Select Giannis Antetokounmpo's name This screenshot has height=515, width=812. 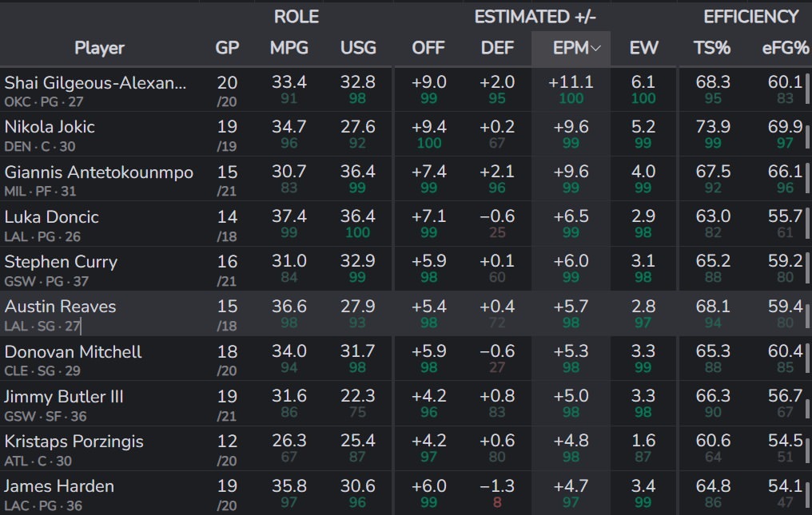(99, 172)
